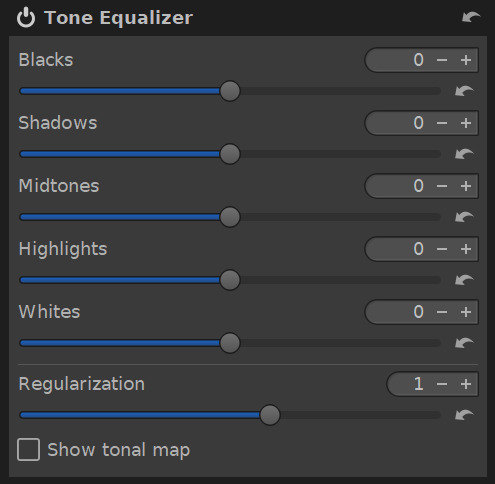
Task: Reset the Shadows slider to default
Action: click(464, 154)
